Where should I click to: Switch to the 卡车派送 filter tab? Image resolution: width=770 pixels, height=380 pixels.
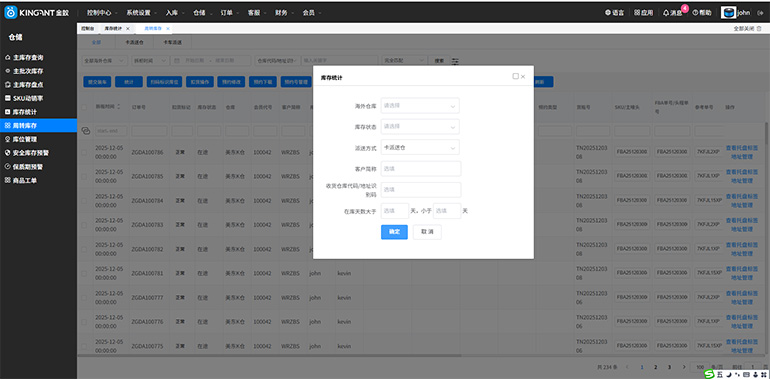(x=172, y=43)
